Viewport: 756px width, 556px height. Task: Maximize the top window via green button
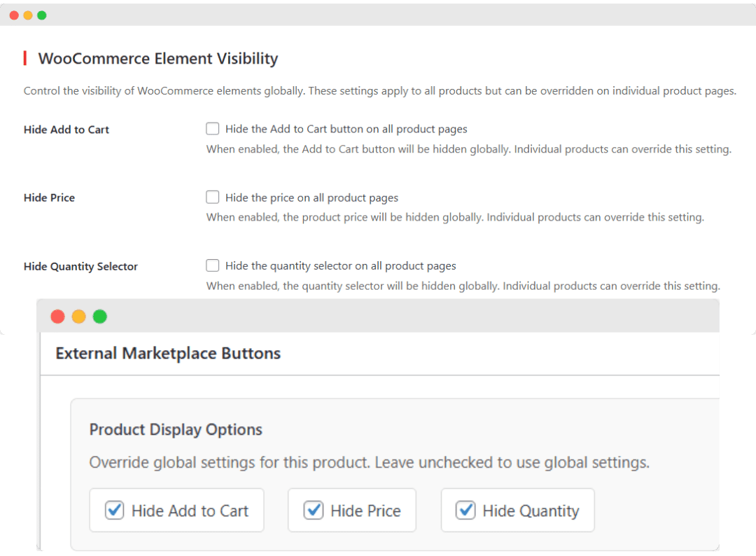(x=41, y=15)
